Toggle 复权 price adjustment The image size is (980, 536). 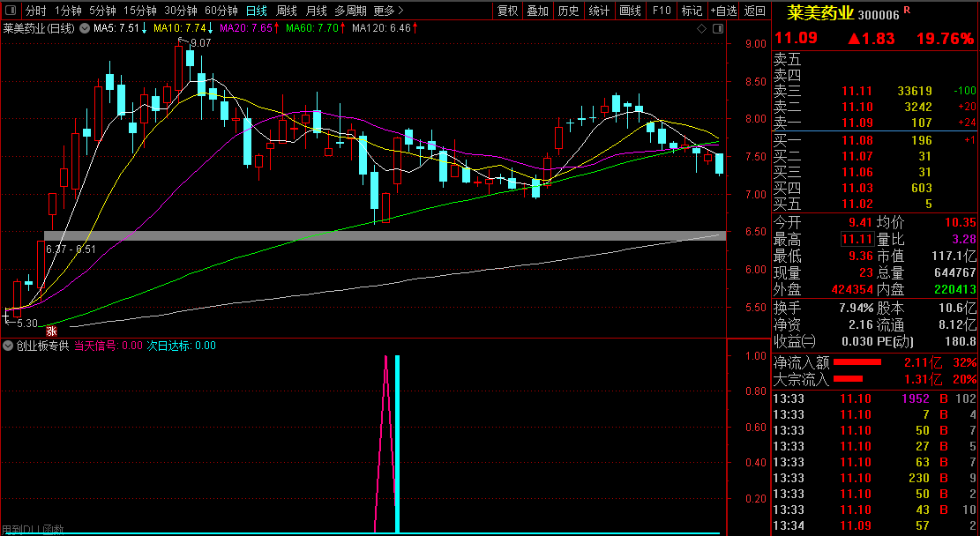[x=507, y=11]
